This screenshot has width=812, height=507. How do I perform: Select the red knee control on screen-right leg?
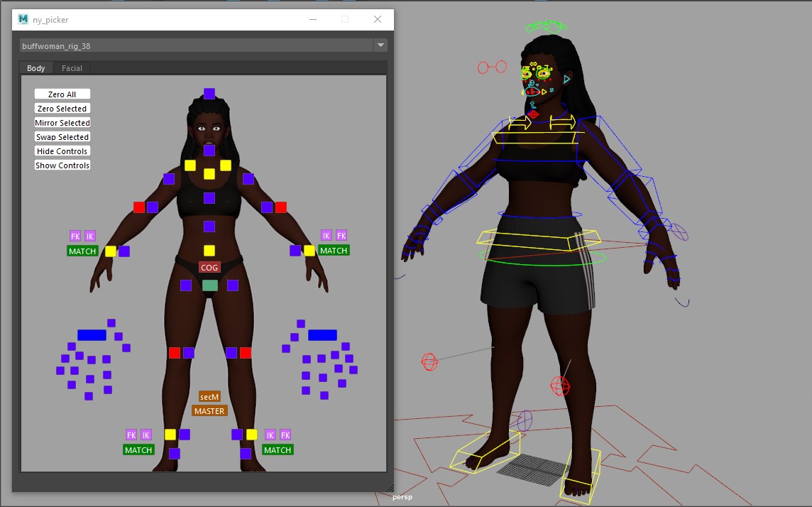(x=246, y=353)
